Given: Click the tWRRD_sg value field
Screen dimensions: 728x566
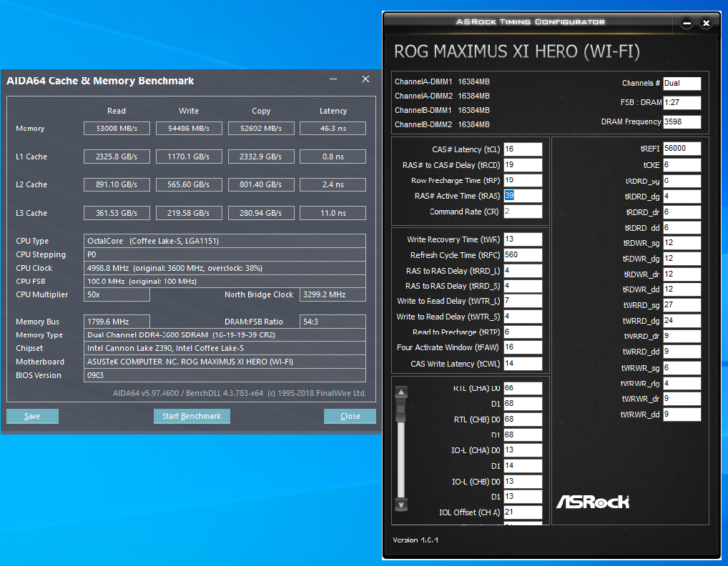Looking at the screenshot, I should click(x=682, y=305).
